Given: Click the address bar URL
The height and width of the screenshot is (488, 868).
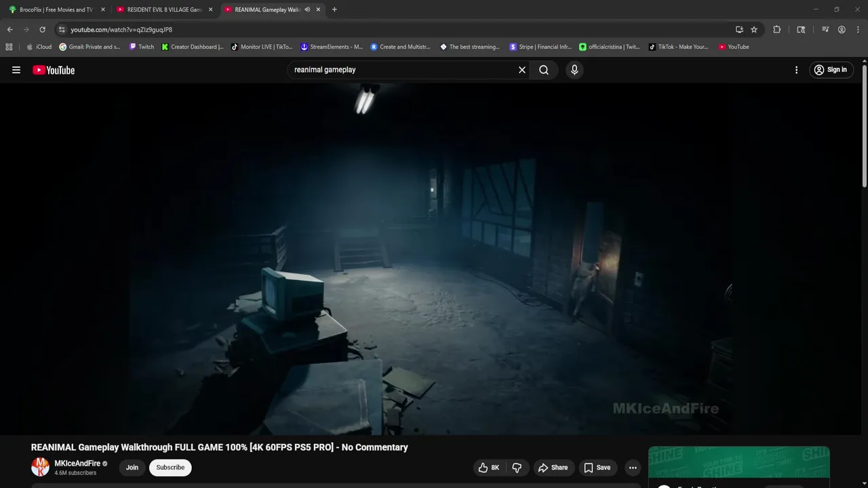Looking at the screenshot, I should [121, 30].
